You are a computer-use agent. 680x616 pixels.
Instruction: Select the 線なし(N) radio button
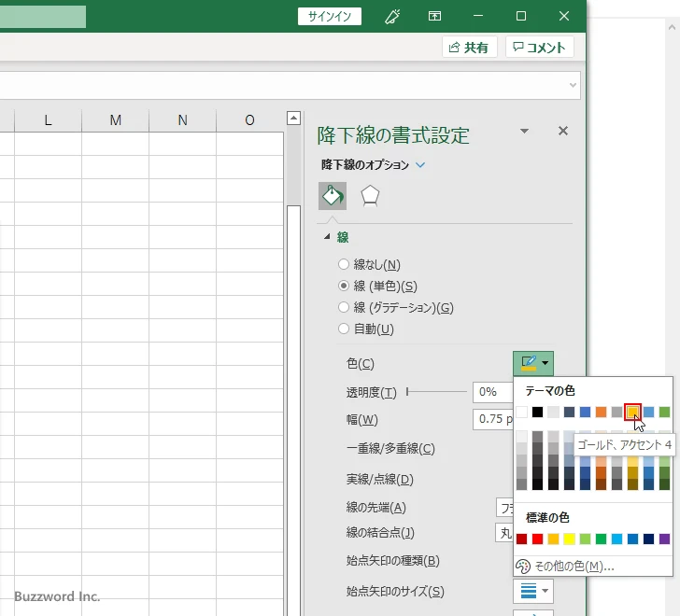[x=344, y=264]
